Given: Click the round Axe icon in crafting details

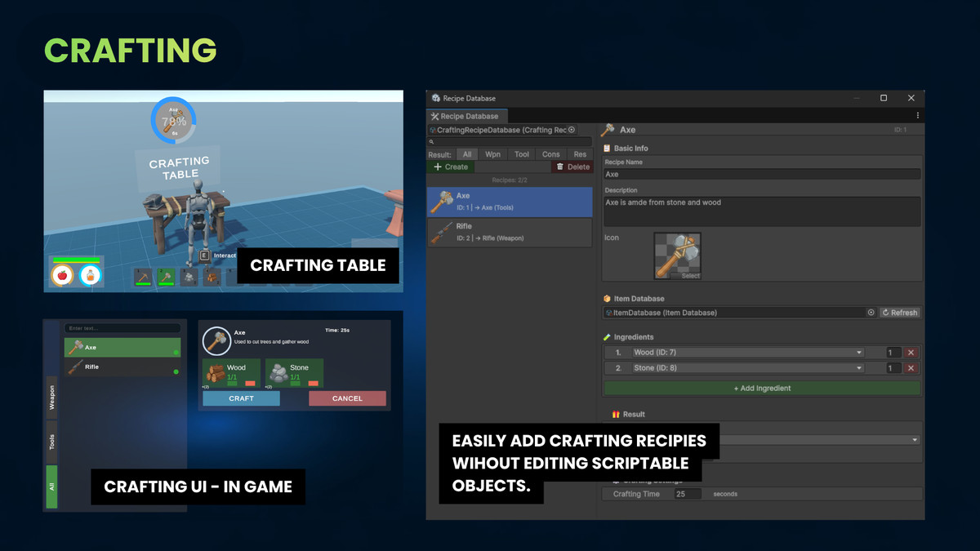Looking at the screenshot, I should tap(216, 340).
